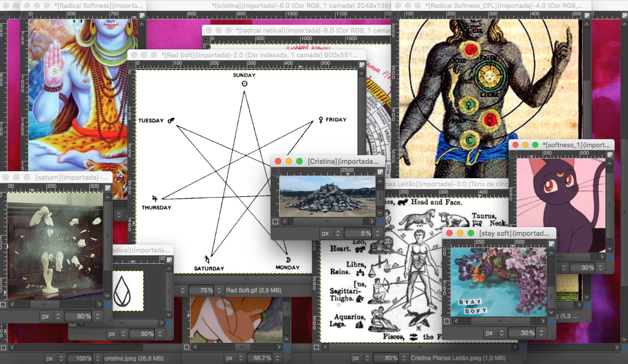Image resolution: width=628 pixels, height=364 pixels.
Task: Enable zoom-on-resize in the saturn window
Action: pyautogui.click(x=108, y=188)
